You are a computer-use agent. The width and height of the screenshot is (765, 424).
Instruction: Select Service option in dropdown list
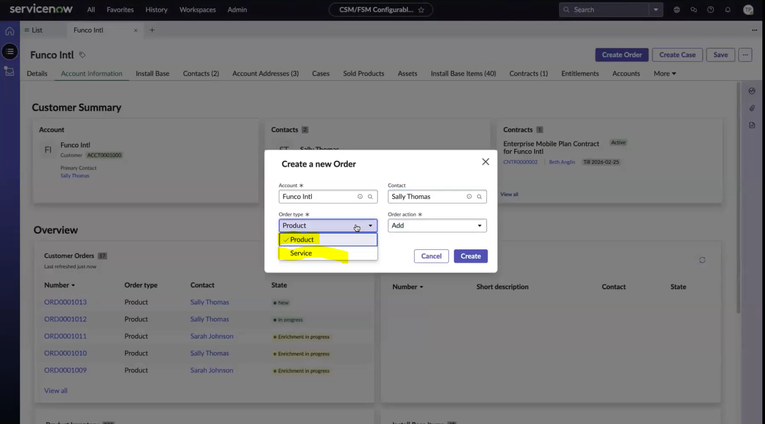point(328,253)
